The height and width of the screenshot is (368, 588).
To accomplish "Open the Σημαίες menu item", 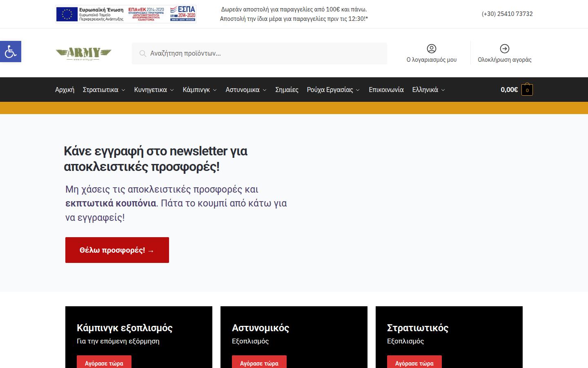I will (x=287, y=90).
